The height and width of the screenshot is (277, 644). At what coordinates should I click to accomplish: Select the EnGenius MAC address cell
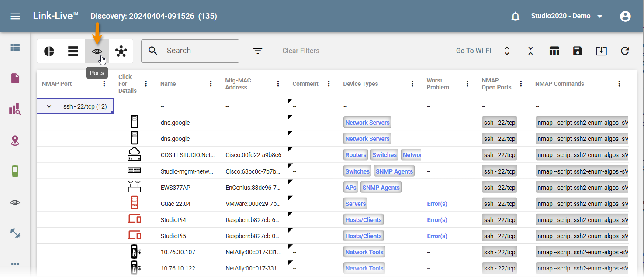coord(253,188)
